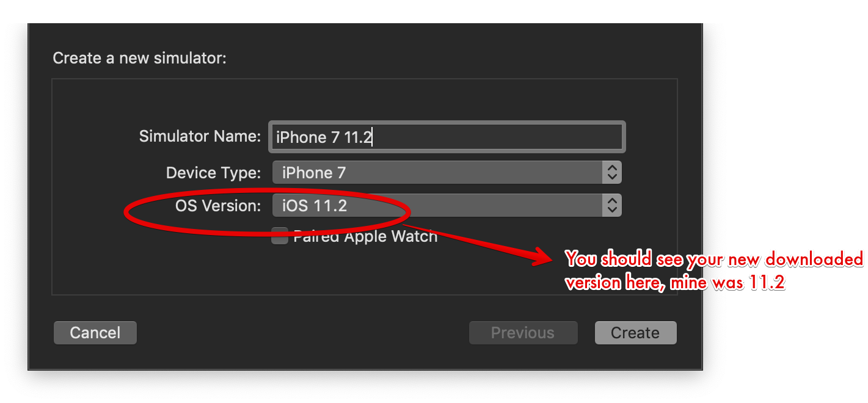The image size is (868, 403).
Task: Place cursor after "iPhone 7 11.2" in name field
Action: [373, 137]
